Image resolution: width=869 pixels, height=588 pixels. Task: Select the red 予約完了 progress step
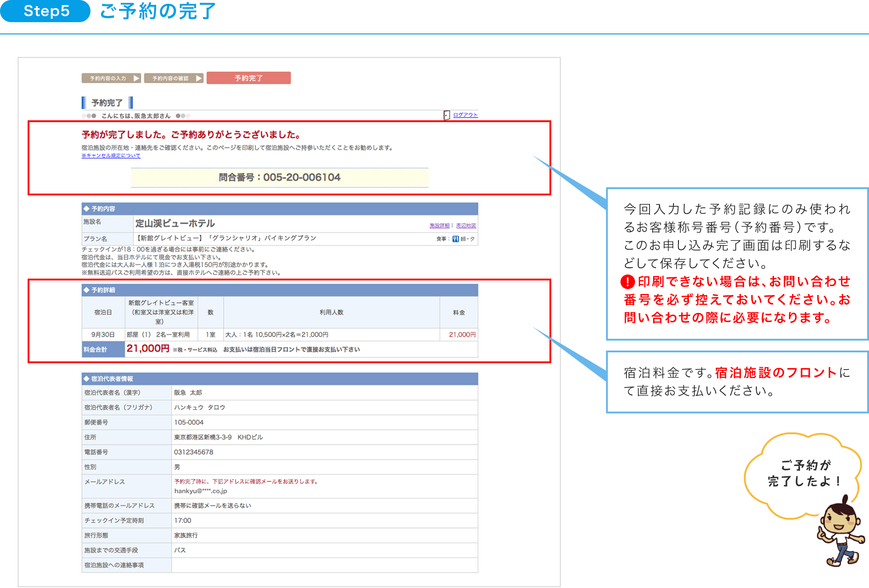click(248, 78)
